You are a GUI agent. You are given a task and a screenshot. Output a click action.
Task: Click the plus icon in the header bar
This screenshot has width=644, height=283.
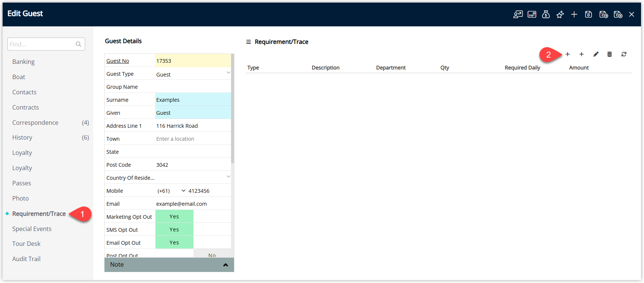[574, 14]
